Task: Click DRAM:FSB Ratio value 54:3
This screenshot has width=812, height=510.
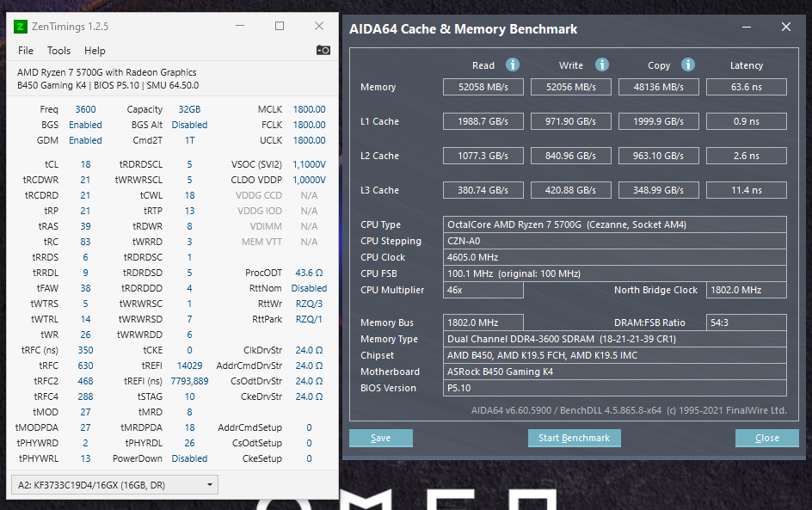Action: [x=747, y=323]
